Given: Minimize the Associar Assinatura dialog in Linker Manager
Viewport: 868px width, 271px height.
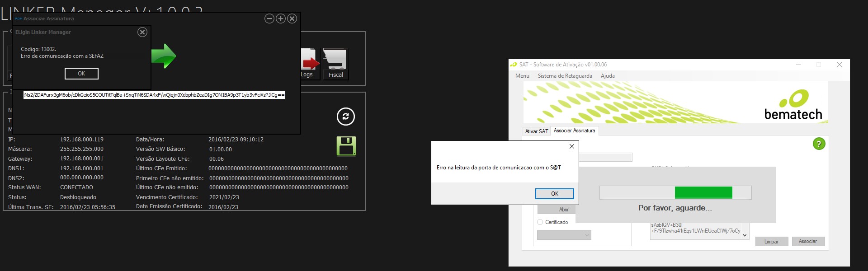Looking at the screenshot, I should coord(269,19).
